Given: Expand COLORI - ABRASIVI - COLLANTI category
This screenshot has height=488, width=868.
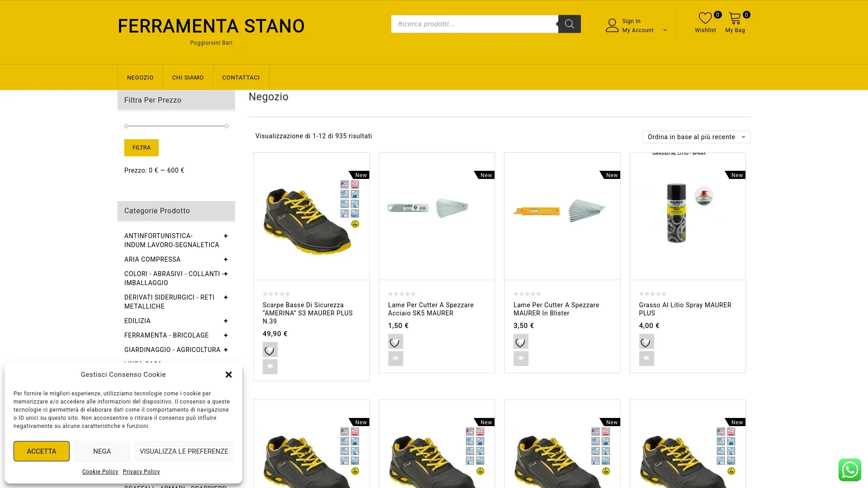Looking at the screenshot, I should (x=226, y=274).
